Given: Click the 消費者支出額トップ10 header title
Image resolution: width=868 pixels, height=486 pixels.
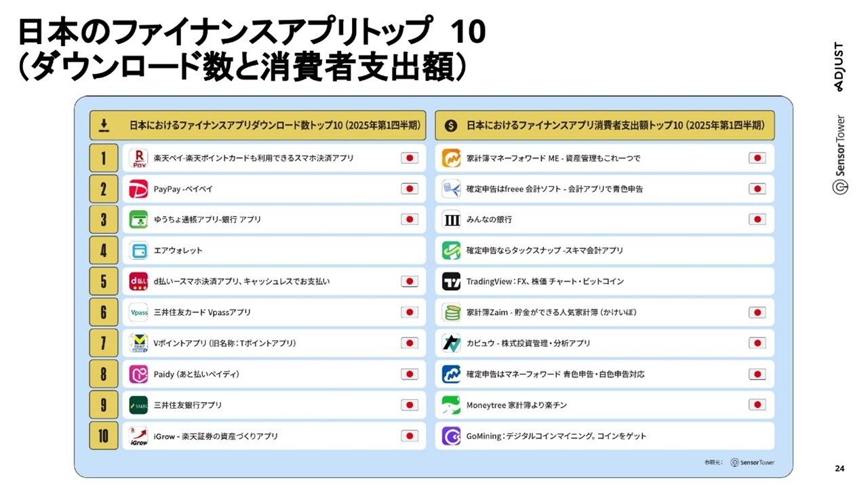Looking at the screenshot, I should click(x=616, y=125).
